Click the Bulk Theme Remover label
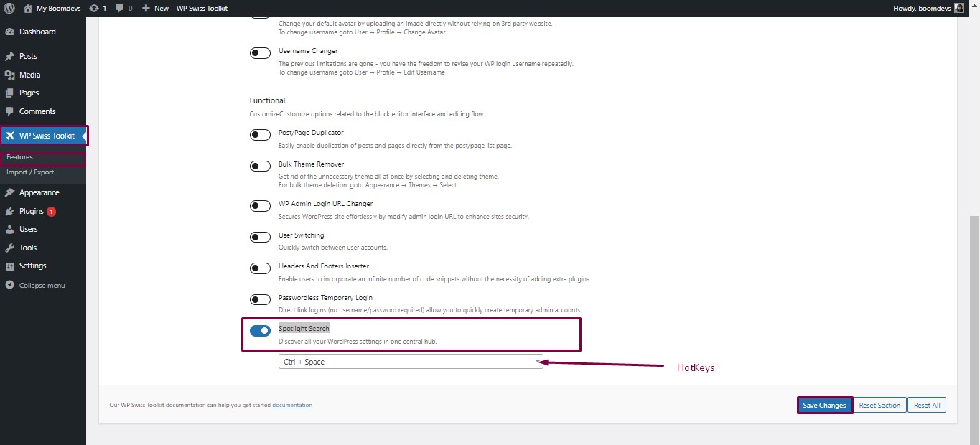The image size is (980, 445). click(x=312, y=164)
